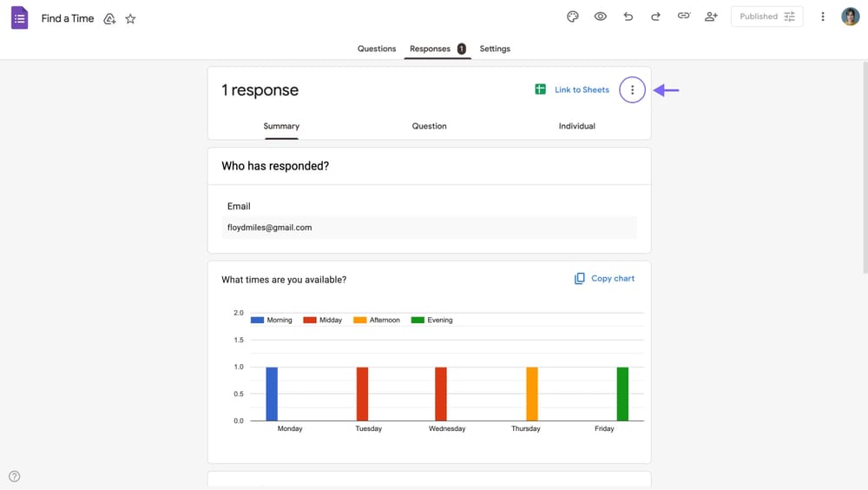Click the move to Drive folder icon

(x=109, y=18)
